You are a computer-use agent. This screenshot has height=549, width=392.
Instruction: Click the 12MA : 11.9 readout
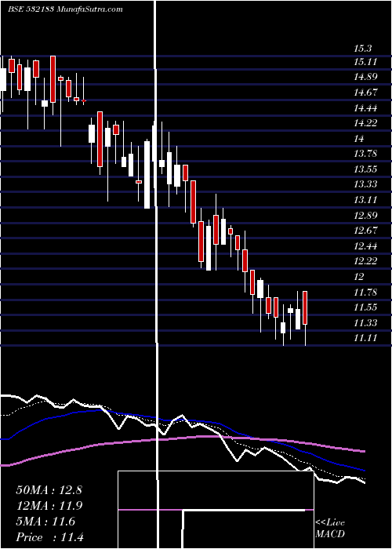49,506
